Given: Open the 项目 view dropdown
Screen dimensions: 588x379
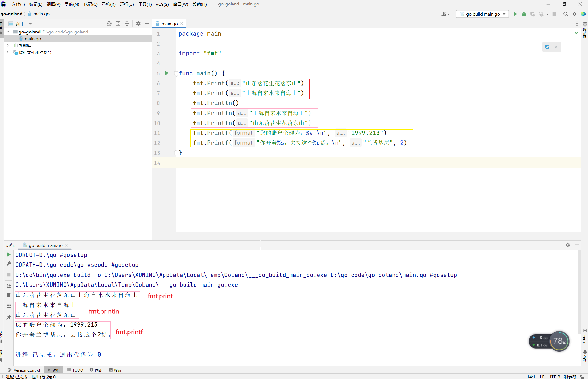Looking at the screenshot, I should (x=30, y=24).
